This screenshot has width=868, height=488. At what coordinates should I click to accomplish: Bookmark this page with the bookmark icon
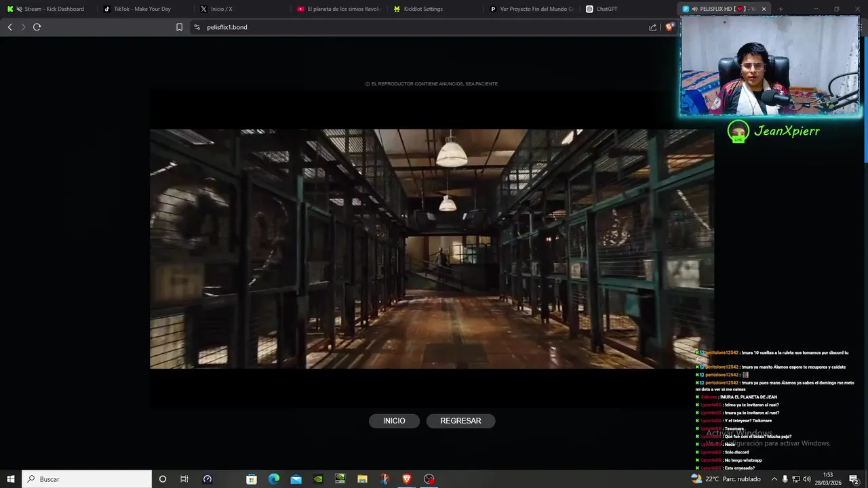tap(179, 27)
